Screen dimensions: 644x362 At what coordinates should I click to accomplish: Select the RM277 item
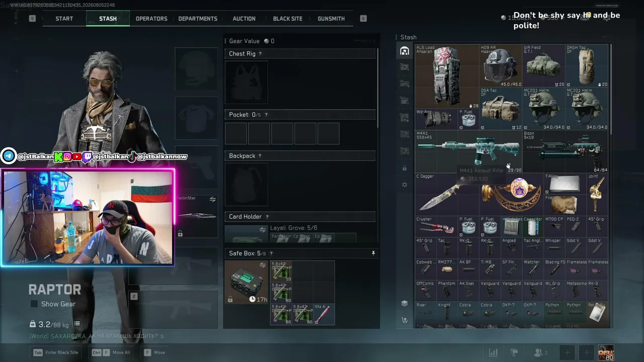click(447, 269)
